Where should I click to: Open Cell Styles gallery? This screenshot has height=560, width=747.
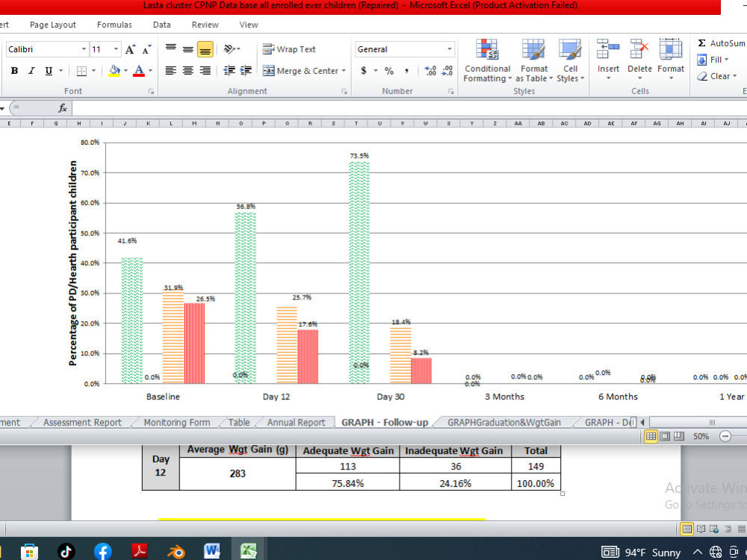coord(570,61)
